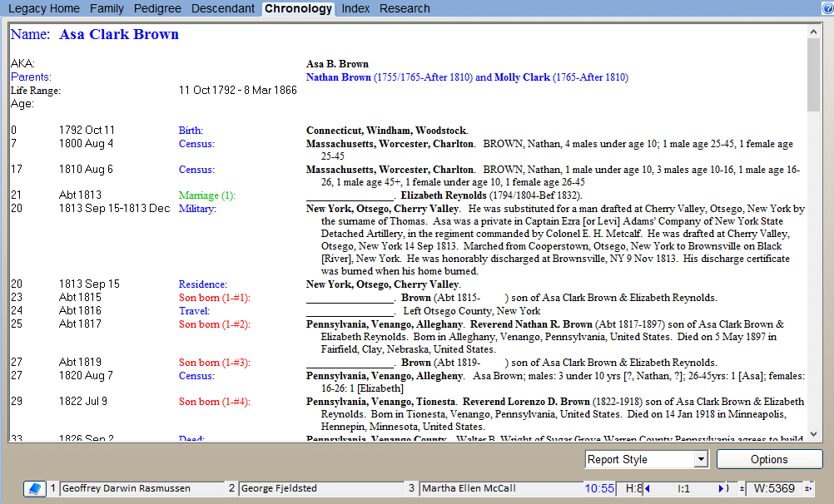Click the 1822 Jul 9 date
Image resolution: width=834 pixels, height=504 pixels.
pos(83,402)
